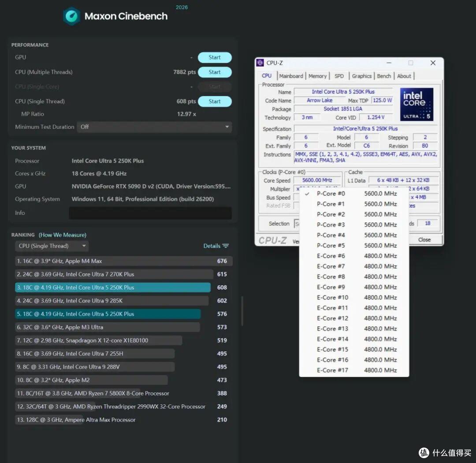476x463 pixels.
Task: Select the CPU tab in CPU-Z
Action: [267, 76]
